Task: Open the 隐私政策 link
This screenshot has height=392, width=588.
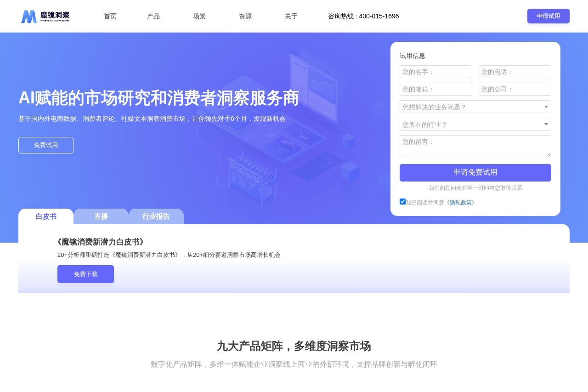Action: click(x=461, y=202)
